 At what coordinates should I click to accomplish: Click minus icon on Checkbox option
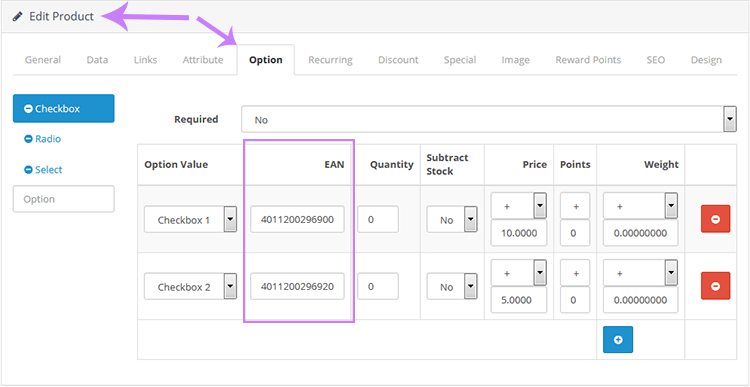pos(28,109)
